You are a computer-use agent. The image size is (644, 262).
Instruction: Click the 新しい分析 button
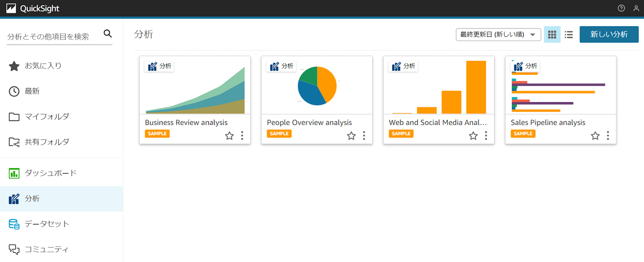pyautogui.click(x=609, y=34)
